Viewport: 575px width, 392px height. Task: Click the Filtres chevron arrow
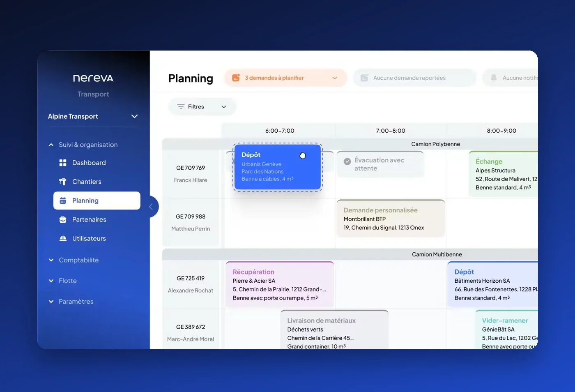[x=224, y=106]
